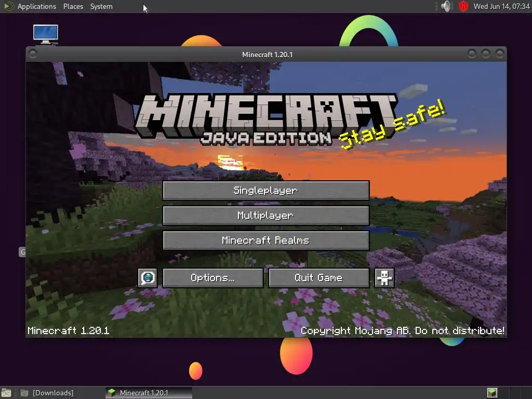Click the show desktop icon in taskbar
The image size is (532, 399).
click(x=6, y=393)
